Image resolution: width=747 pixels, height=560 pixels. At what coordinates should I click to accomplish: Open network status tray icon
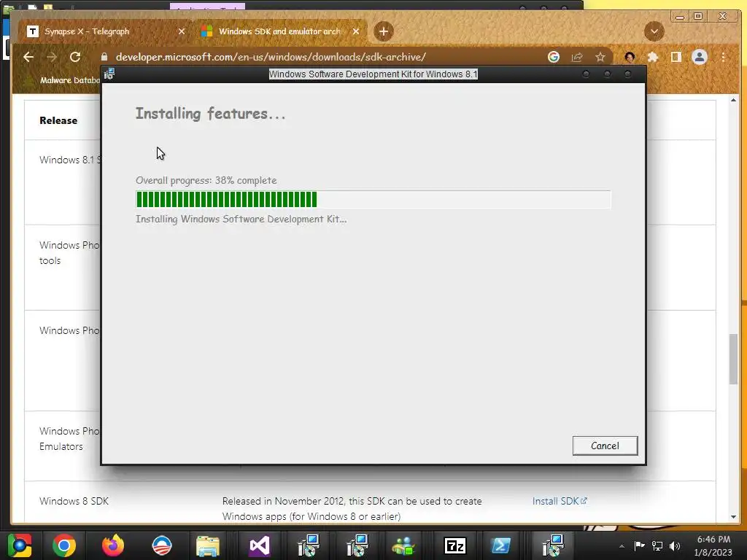click(657, 545)
